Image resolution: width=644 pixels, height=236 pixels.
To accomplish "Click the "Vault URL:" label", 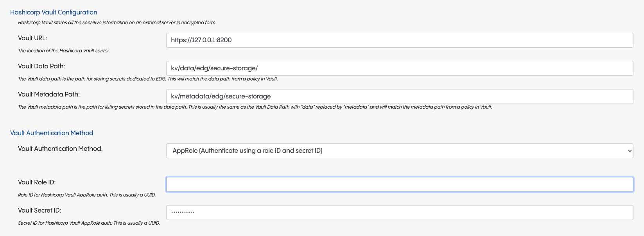I will (32, 38).
